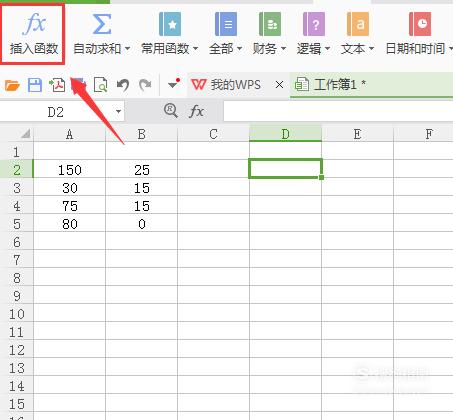Screen dimensions: 453x420
Task: Open the Text (文本) functions icon
Action: [x=358, y=24]
